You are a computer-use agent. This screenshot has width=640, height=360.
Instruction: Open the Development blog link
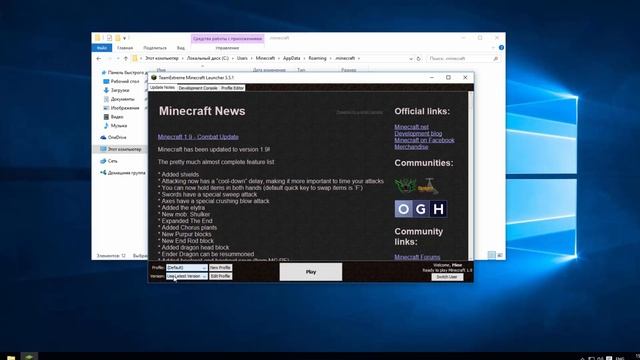[x=418, y=133]
